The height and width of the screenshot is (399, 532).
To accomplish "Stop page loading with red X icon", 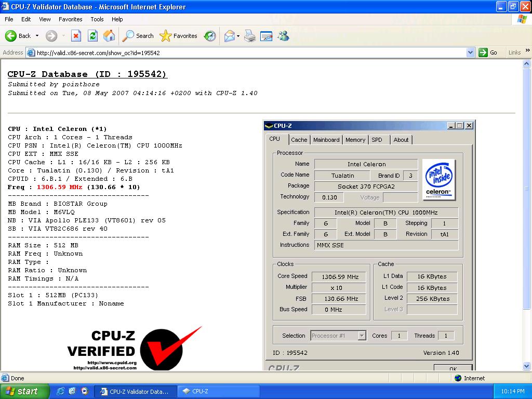I will 76,36.
